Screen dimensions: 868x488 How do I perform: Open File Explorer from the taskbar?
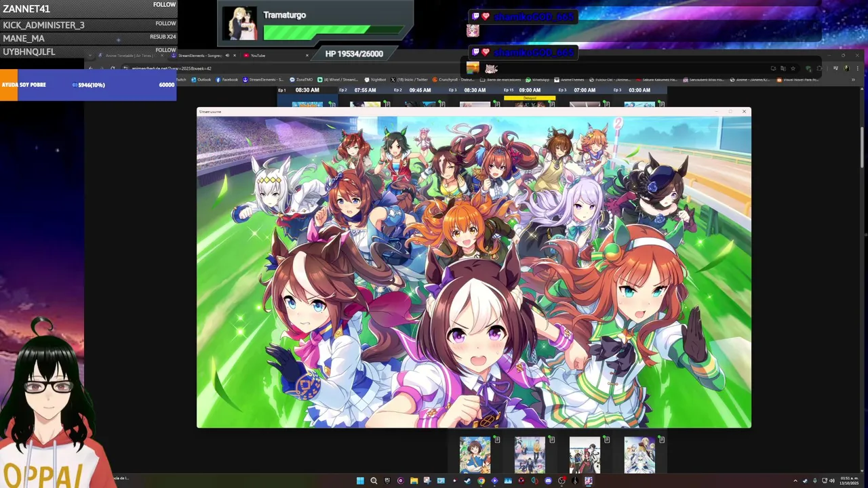[414, 481]
